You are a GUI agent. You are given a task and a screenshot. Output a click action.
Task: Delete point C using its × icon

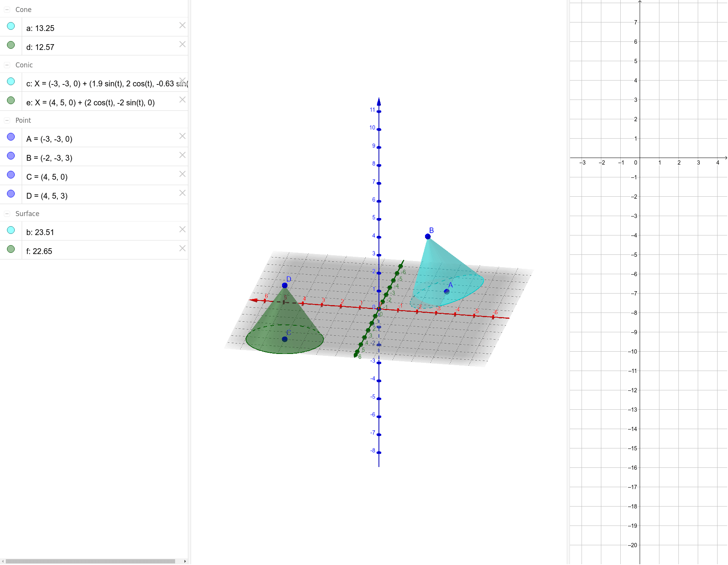click(182, 174)
